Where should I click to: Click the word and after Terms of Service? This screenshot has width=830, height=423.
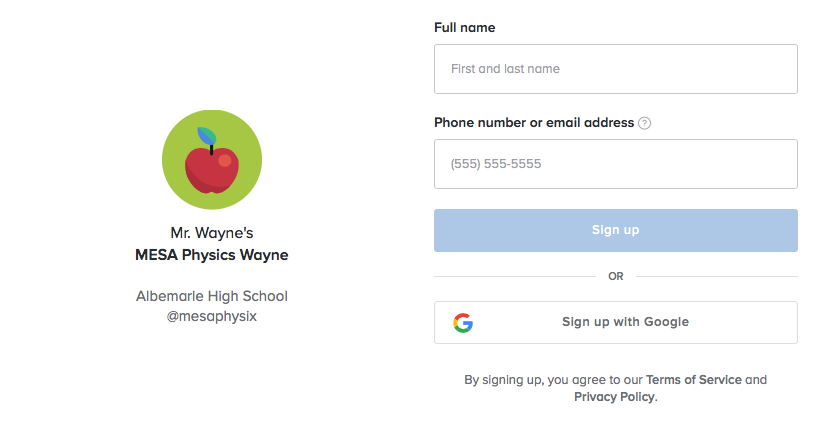[756, 380]
